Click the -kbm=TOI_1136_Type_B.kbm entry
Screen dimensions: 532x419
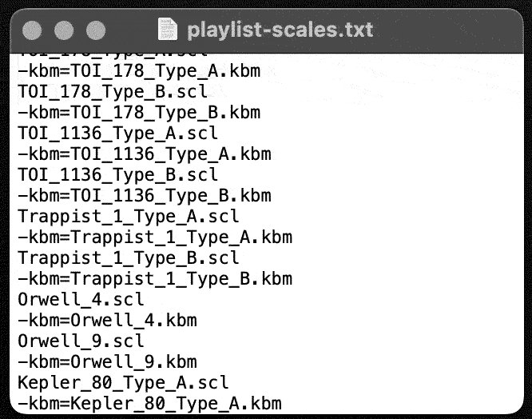pyautogui.click(x=145, y=196)
